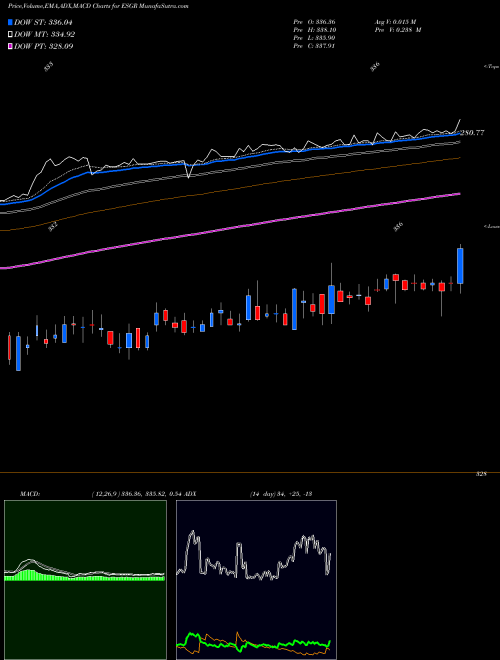Click the "Pre O: 336.36" open value
The image size is (500, 660).
pyautogui.click(x=314, y=21)
